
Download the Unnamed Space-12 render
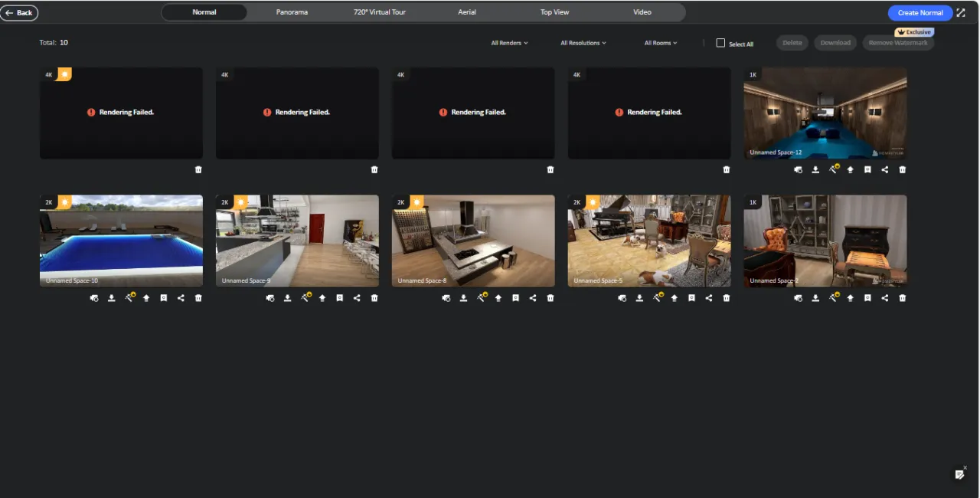[x=815, y=169]
